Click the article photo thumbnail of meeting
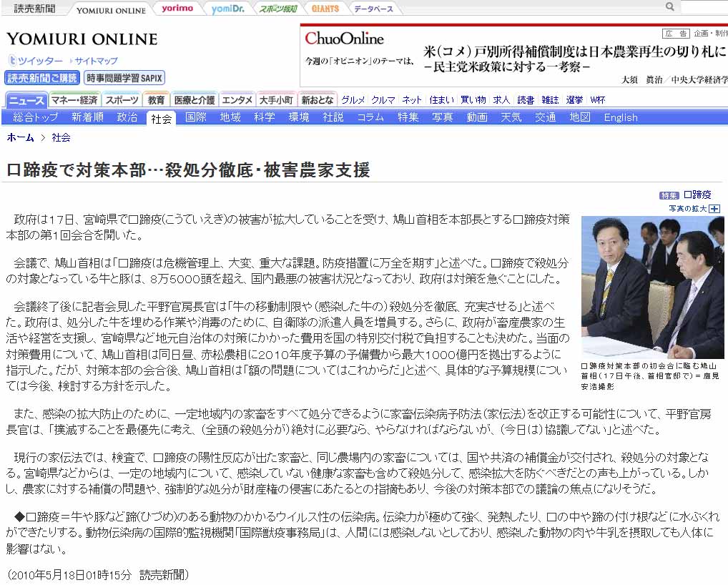This screenshot has height=585, width=728. 654,287
